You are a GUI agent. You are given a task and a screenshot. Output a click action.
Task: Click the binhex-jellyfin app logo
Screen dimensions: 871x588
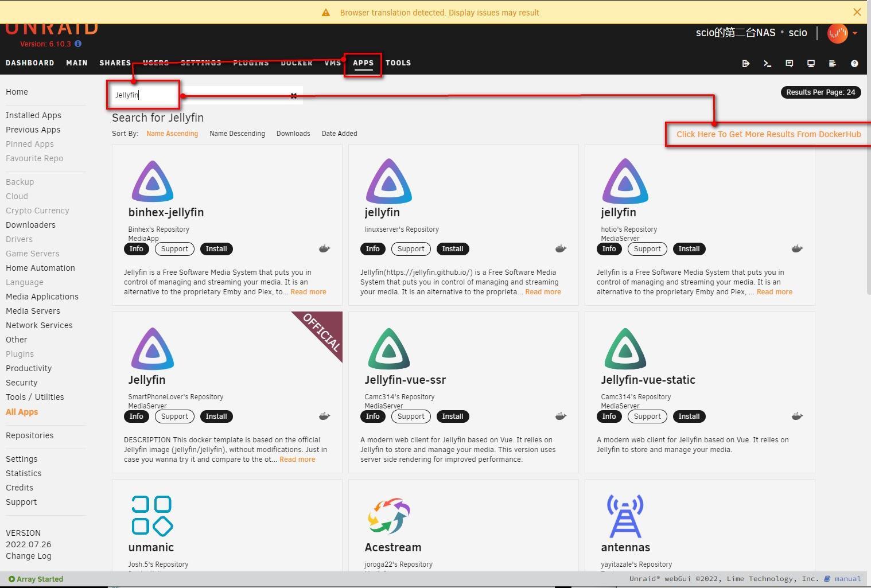tap(153, 182)
